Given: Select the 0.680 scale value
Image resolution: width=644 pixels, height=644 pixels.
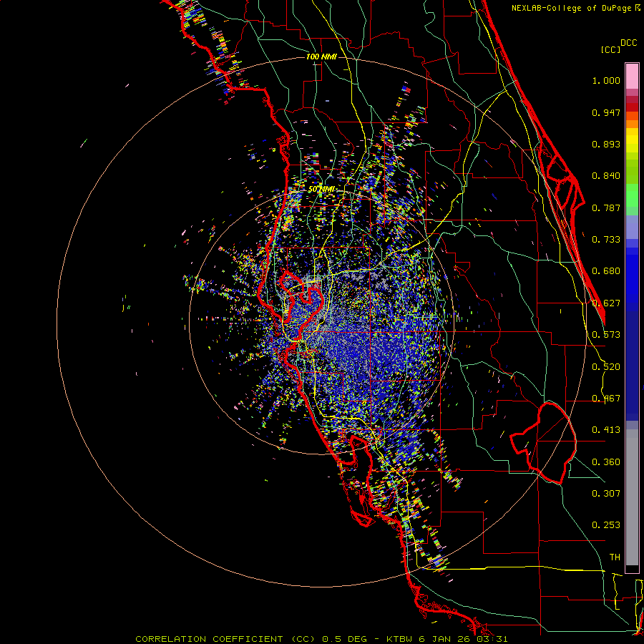Looking at the screenshot, I should coord(606,271).
